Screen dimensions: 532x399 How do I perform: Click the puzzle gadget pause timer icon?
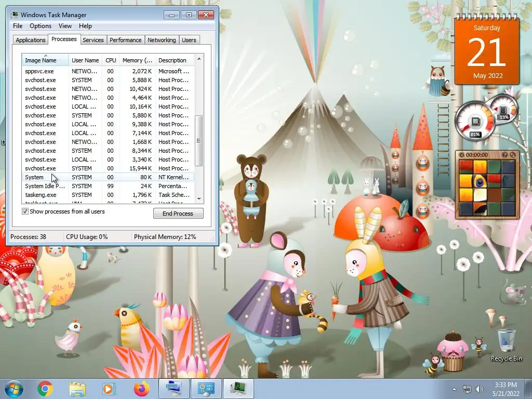point(461,155)
